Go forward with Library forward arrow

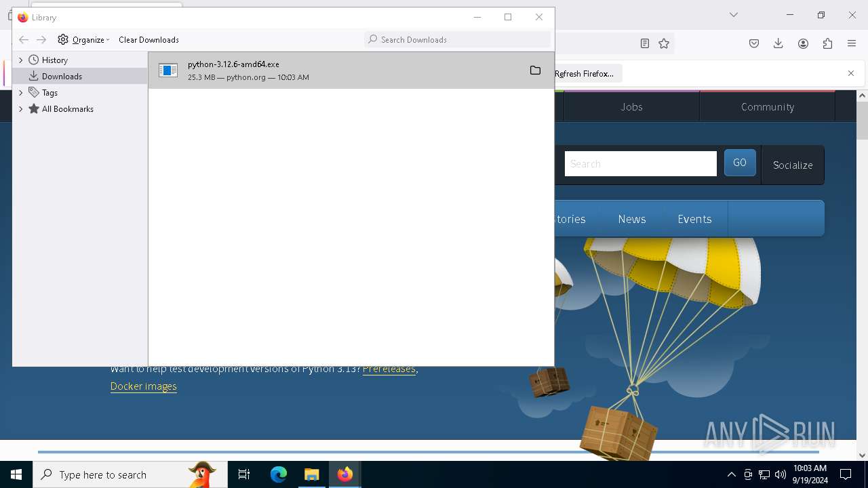(41, 40)
